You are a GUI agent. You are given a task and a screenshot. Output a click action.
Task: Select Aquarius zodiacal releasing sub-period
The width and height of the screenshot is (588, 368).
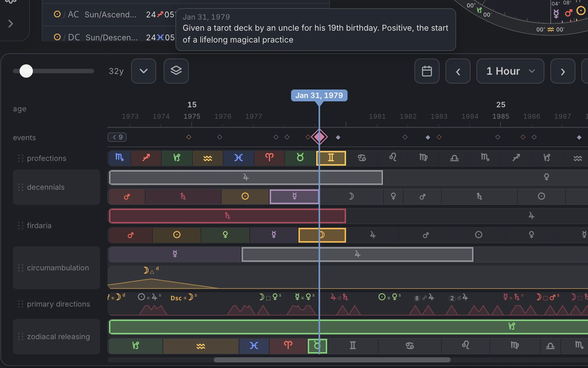click(201, 346)
